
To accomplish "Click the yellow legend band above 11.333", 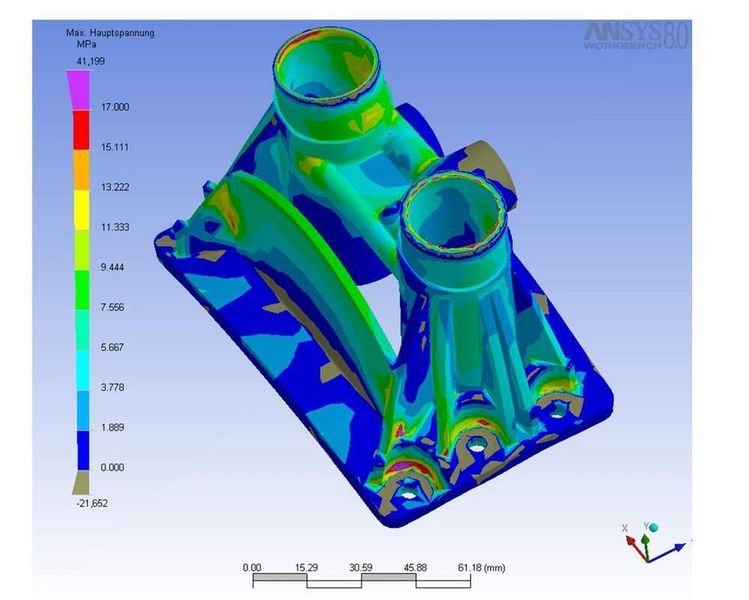I will coord(82,210).
